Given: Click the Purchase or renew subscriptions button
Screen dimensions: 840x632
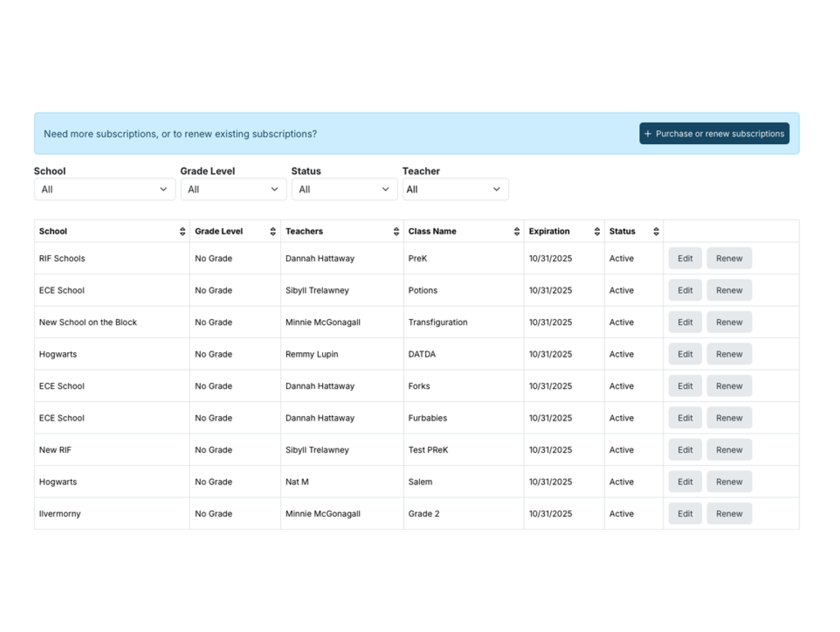Looking at the screenshot, I should tap(715, 133).
